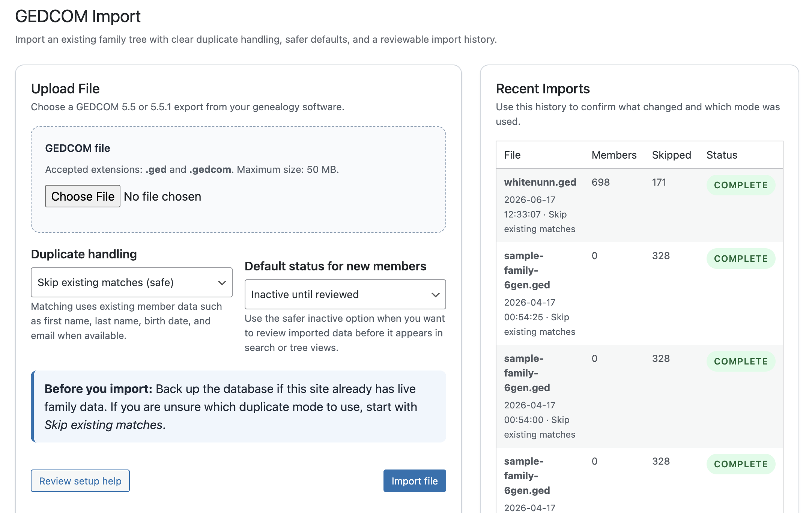812x513 pixels.
Task: Click the Recent Imports heading
Action: [x=543, y=89]
